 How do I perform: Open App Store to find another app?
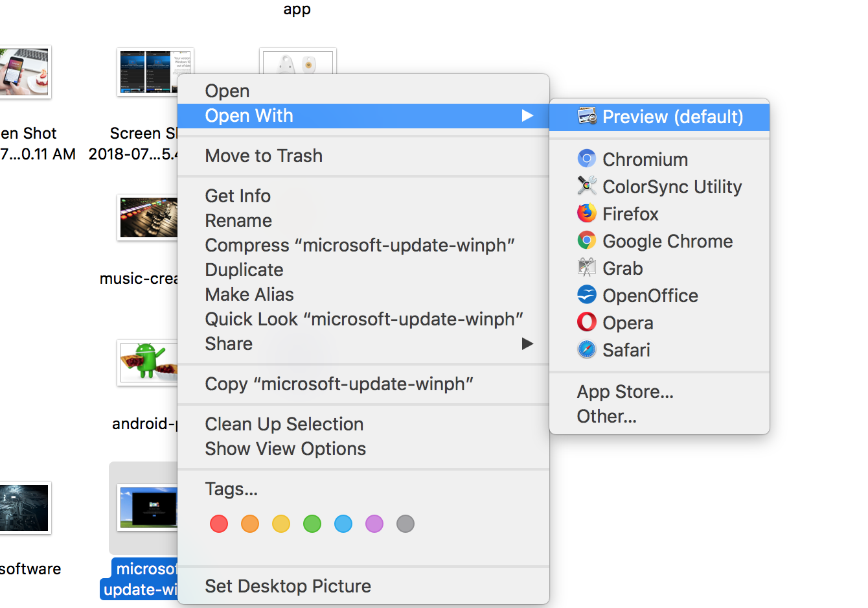point(624,392)
